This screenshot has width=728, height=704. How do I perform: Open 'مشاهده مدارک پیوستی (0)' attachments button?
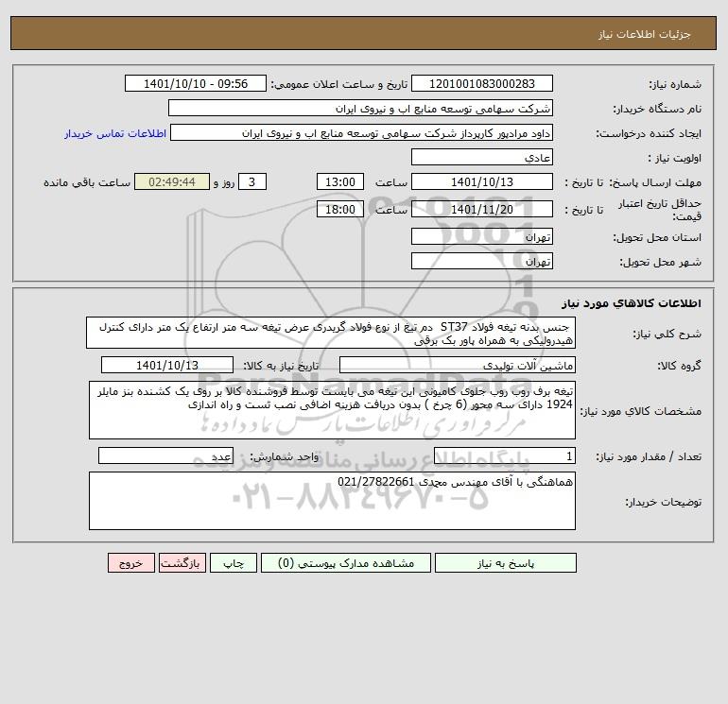point(345,563)
